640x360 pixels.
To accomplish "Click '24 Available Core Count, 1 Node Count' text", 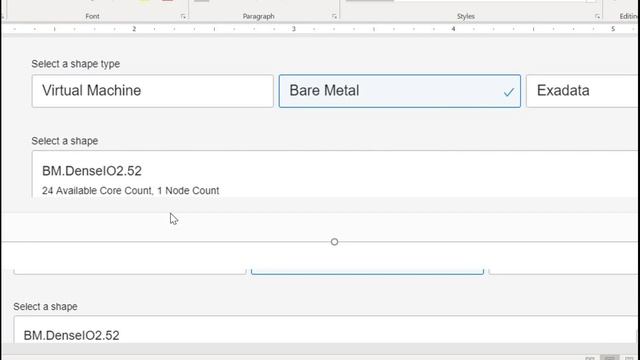I will (131, 191).
